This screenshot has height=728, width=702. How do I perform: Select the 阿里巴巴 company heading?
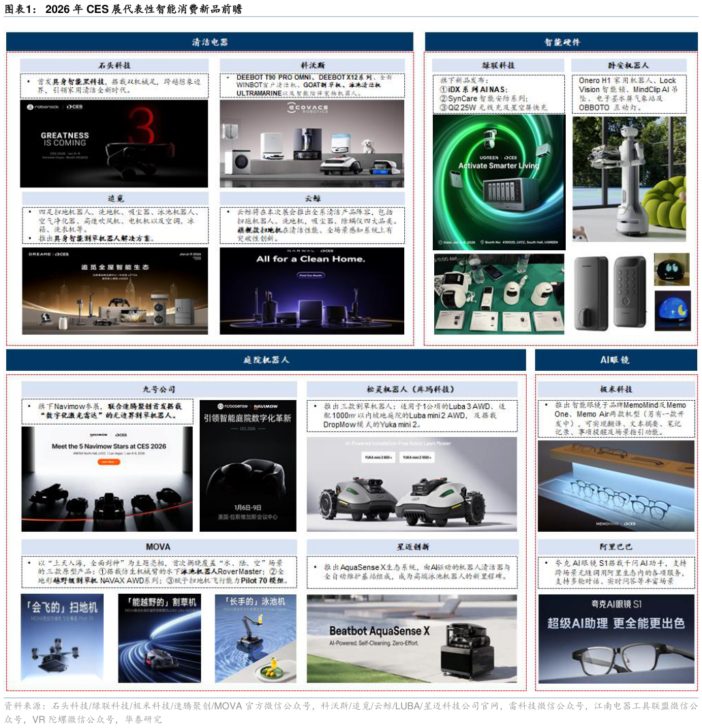[615, 547]
